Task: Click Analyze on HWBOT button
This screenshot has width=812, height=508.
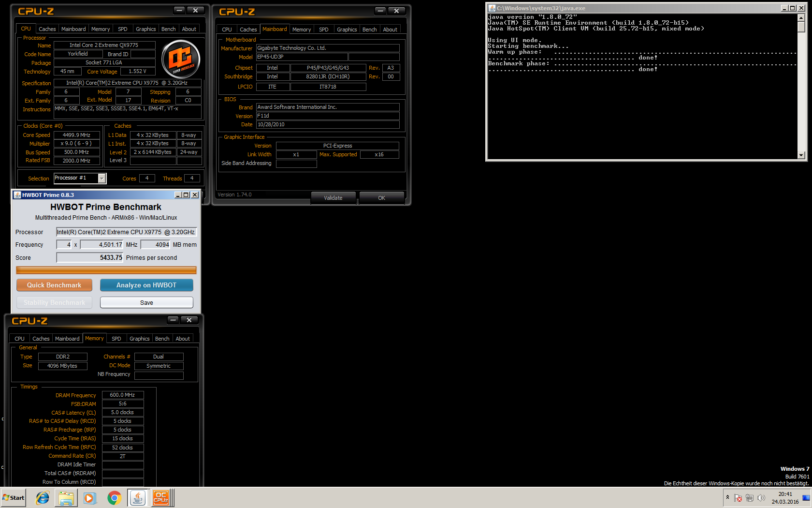Action: pyautogui.click(x=146, y=285)
